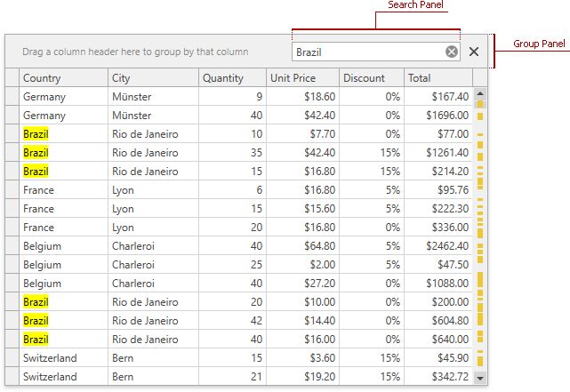The height and width of the screenshot is (392, 570).
Task: Clear the Brazil search text
Action: point(452,52)
